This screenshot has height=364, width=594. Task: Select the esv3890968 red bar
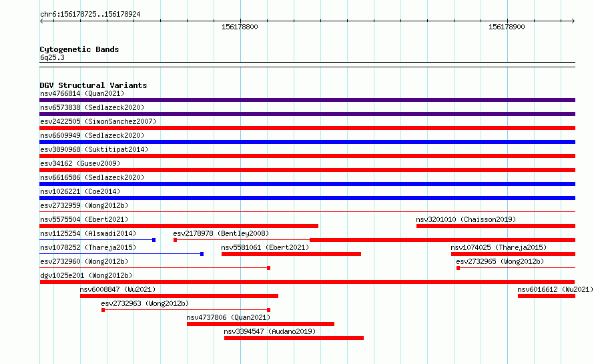click(x=307, y=156)
